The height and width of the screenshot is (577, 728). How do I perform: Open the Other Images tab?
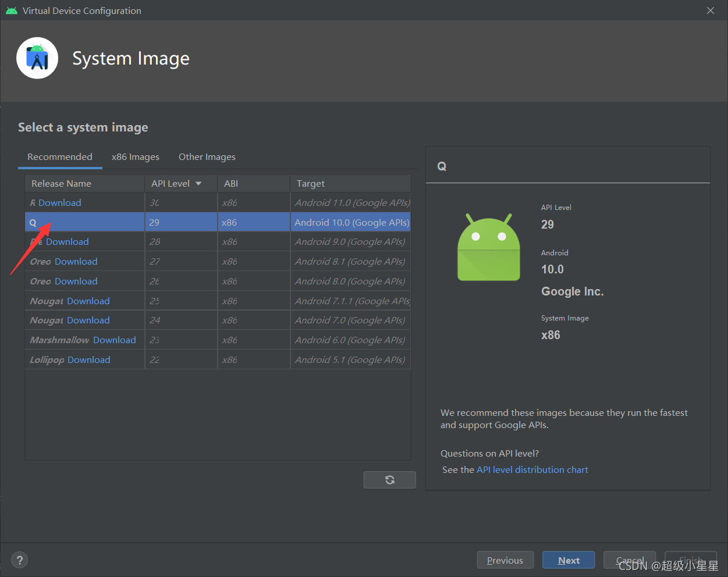point(207,157)
